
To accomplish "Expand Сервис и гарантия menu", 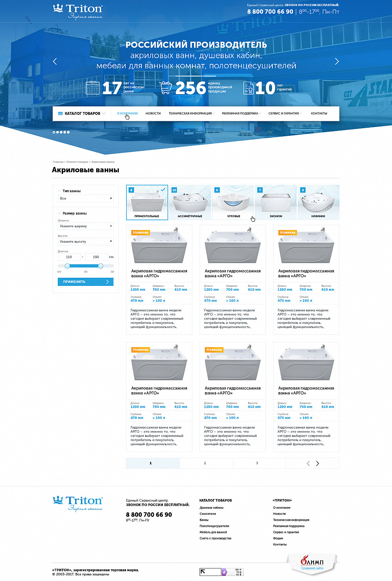I will tap(285, 114).
